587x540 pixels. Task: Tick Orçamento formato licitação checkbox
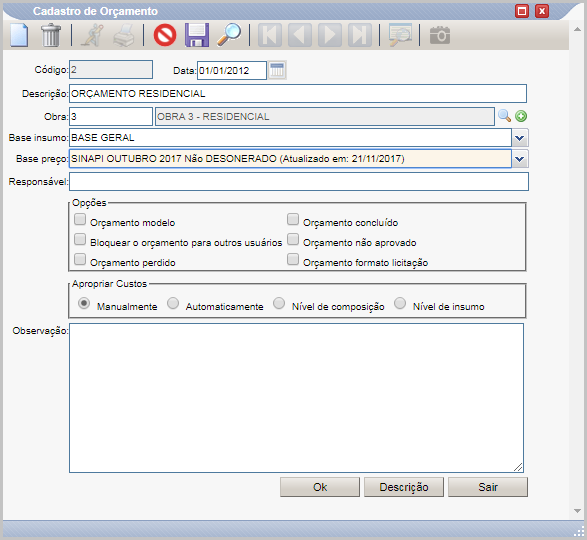pos(293,259)
